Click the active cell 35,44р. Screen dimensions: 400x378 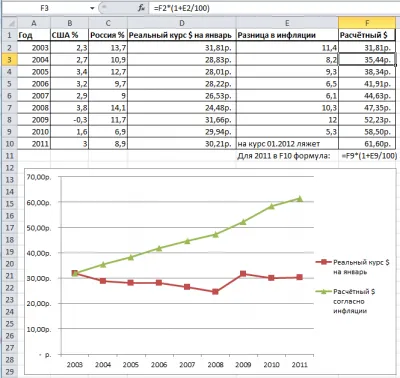[x=367, y=60]
